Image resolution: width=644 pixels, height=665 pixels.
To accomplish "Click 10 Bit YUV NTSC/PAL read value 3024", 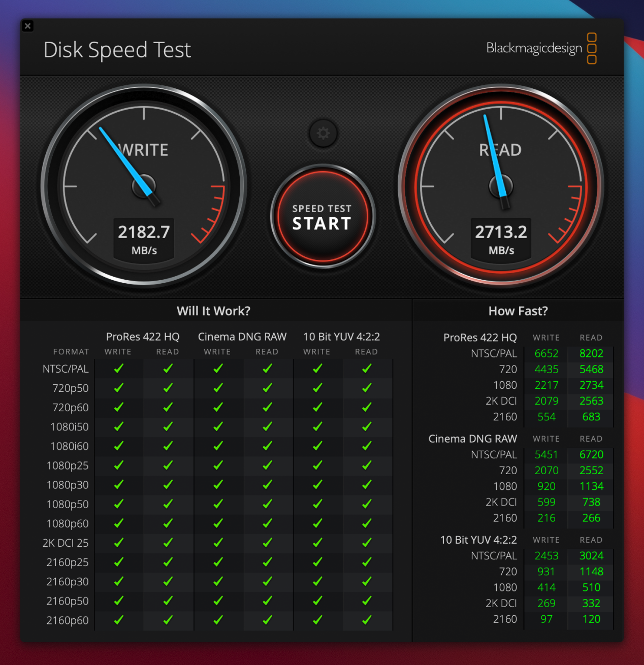I will pyautogui.click(x=592, y=556).
